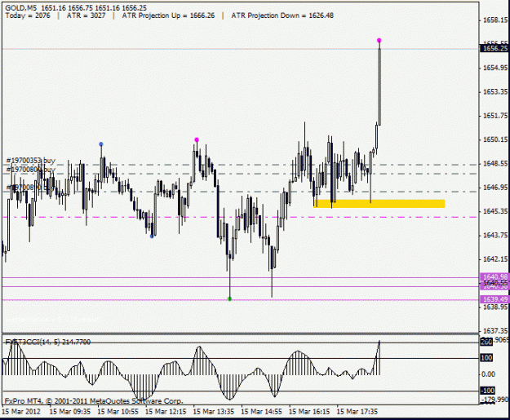Select the yellow rectangle zone on the chart

pos(379,204)
